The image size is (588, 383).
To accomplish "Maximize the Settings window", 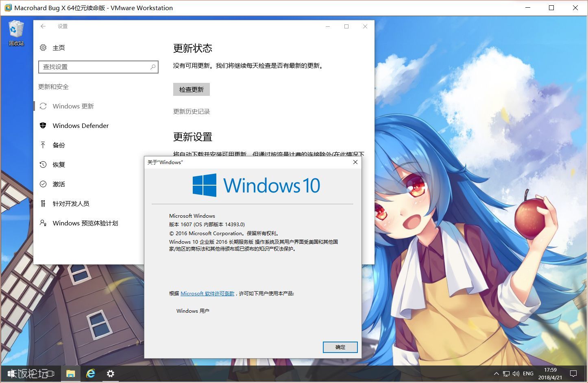I will click(346, 26).
